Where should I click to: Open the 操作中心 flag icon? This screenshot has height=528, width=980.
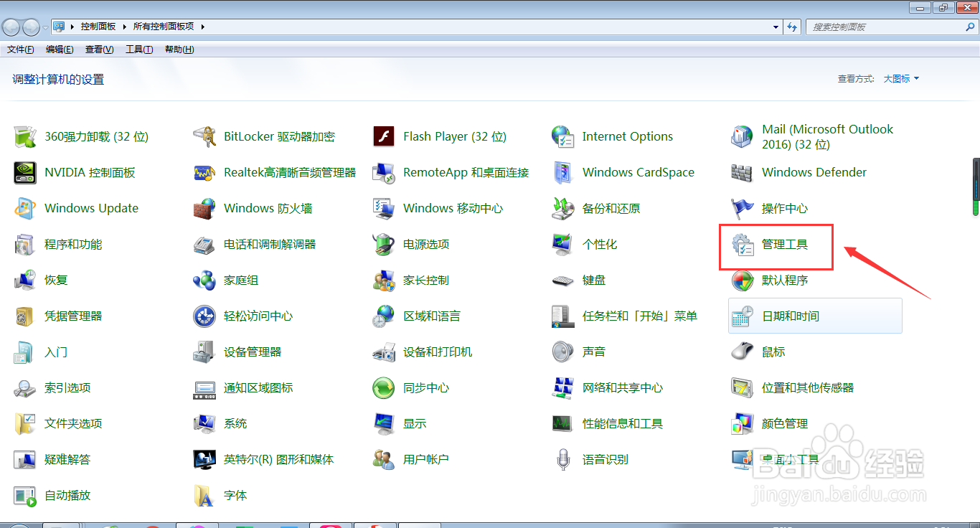[x=743, y=208]
